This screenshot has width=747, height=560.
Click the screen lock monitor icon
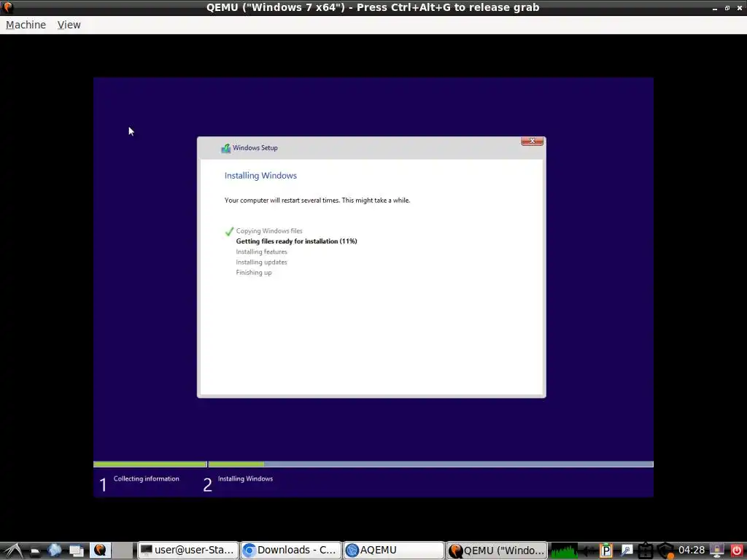pos(717,551)
